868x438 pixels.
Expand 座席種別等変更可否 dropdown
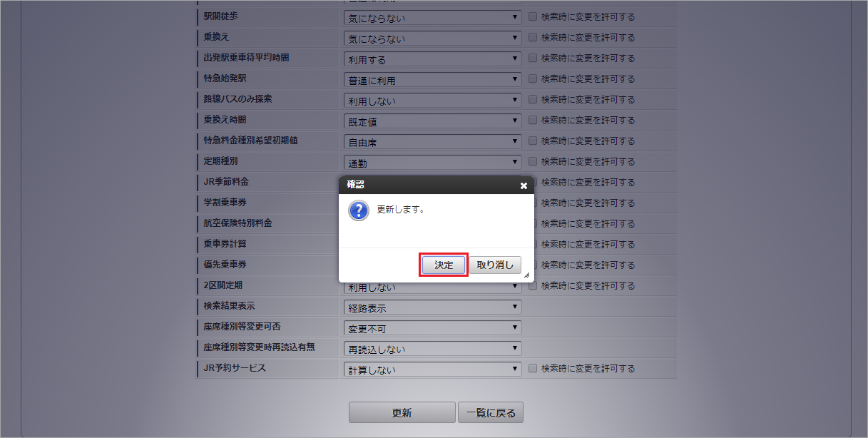432,328
